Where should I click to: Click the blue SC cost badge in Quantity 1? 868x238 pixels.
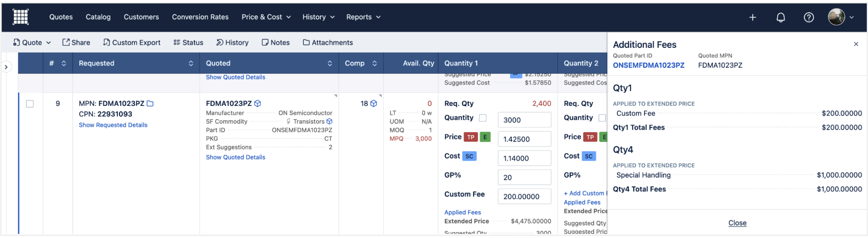(469, 156)
